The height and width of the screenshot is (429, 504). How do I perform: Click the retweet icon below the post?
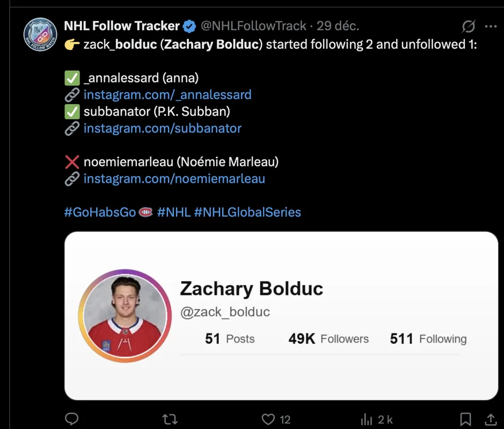coord(169,419)
